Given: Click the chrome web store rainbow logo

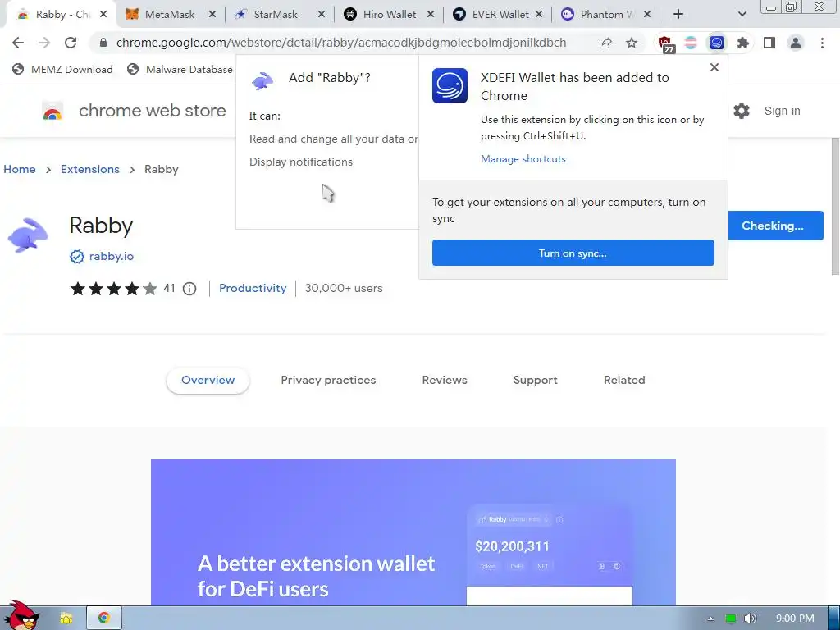Looking at the screenshot, I should 52,112.
